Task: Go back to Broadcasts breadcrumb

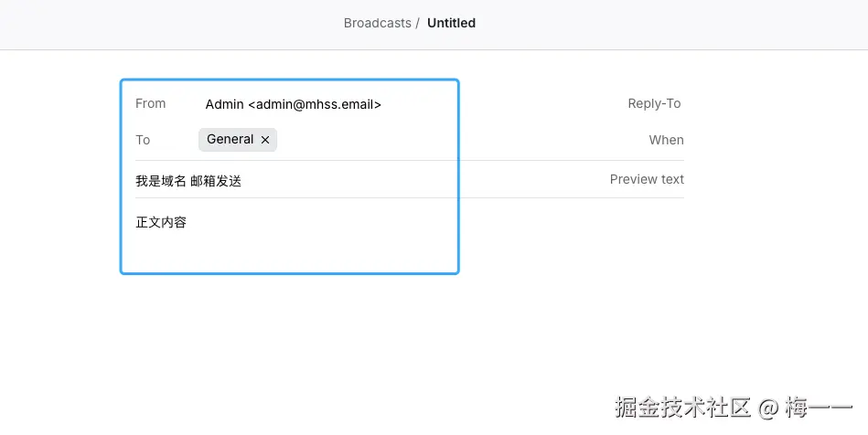Action: (x=377, y=23)
